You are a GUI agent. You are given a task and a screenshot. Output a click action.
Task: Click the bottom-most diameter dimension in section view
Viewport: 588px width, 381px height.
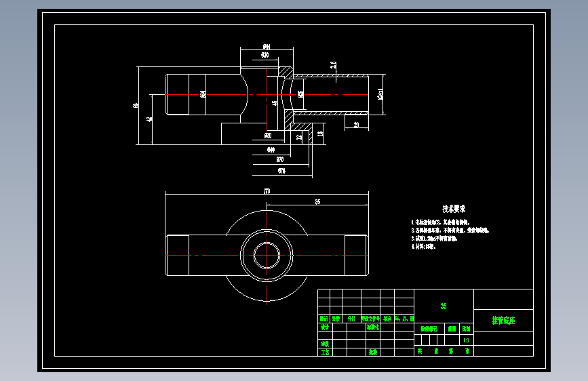coord(281,171)
